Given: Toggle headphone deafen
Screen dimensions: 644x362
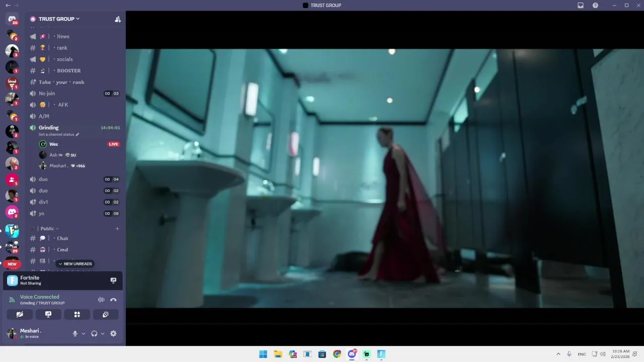Looking at the screenshot, I should click(x=94, y=333).
